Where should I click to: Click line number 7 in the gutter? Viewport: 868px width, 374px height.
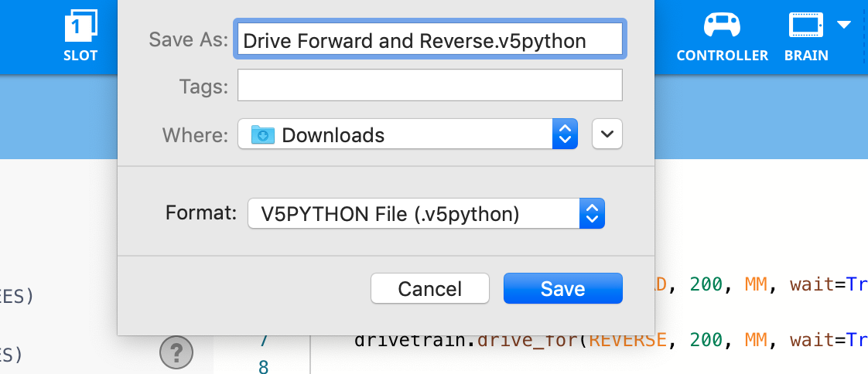(x=263, y=340)
